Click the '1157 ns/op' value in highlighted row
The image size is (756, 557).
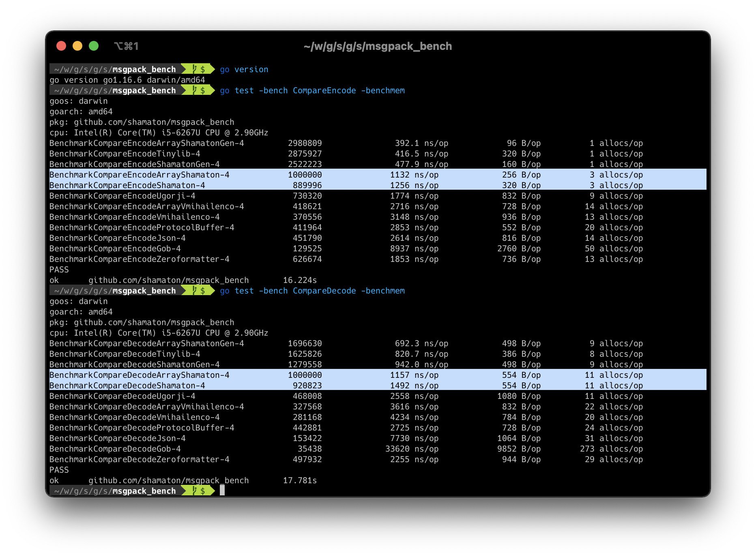pos(415,375)
